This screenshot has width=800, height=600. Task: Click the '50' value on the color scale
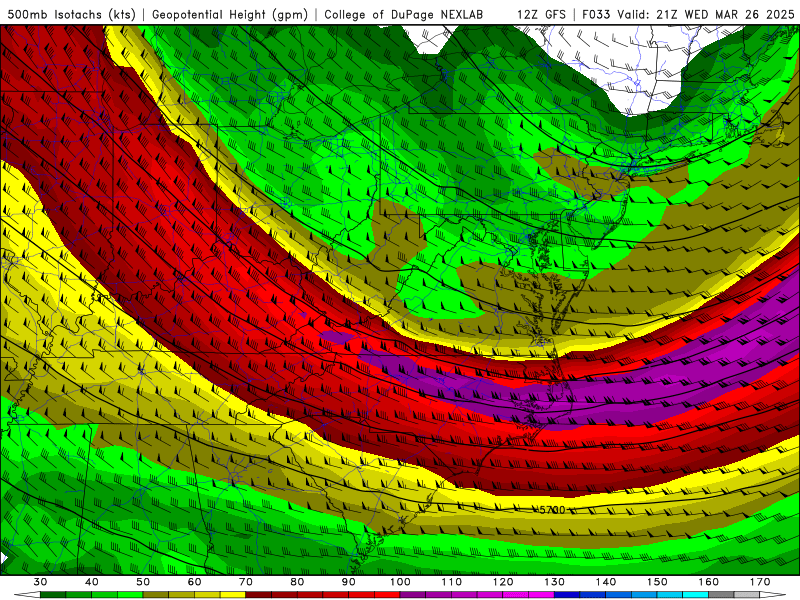click(x=143, y=582)
